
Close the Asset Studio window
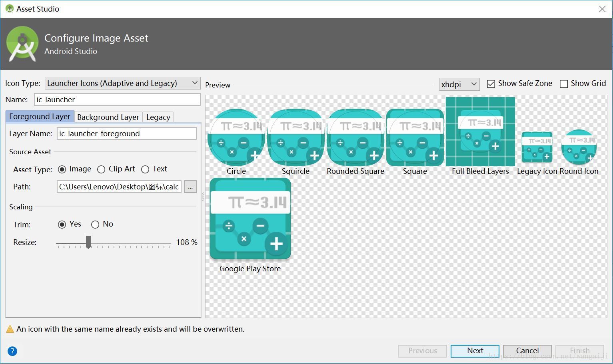pyautogui.click(x=602, y=9)
